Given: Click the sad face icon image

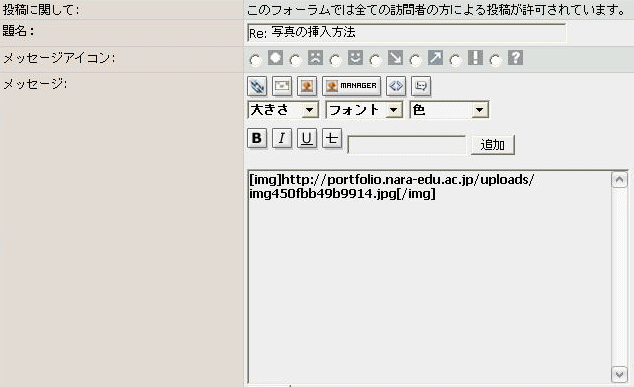Looking at the screenshot, I should (x=315, y=58).
